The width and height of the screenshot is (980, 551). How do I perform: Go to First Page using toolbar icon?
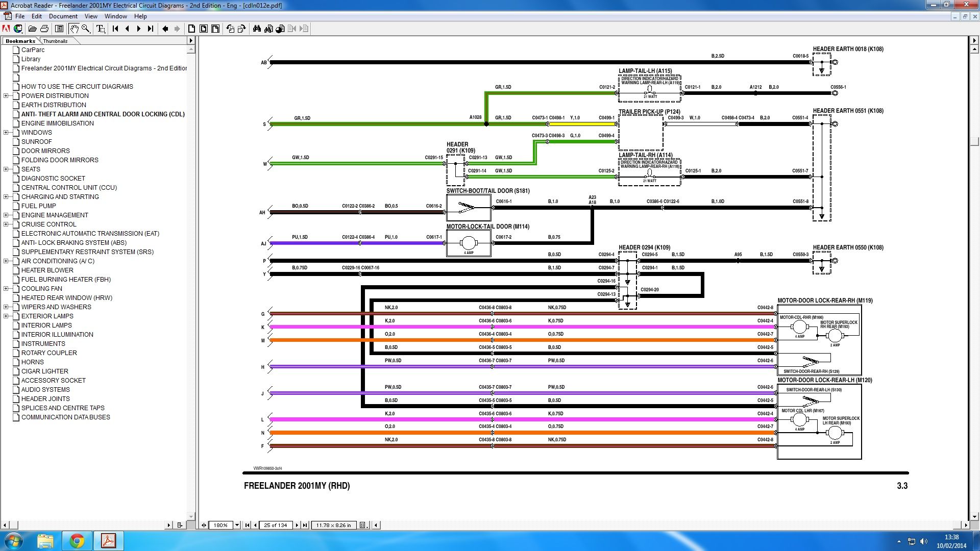pos(115,29)
